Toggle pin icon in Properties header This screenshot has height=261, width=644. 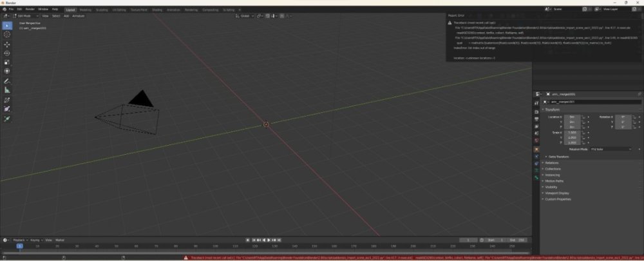click(639, 94)
